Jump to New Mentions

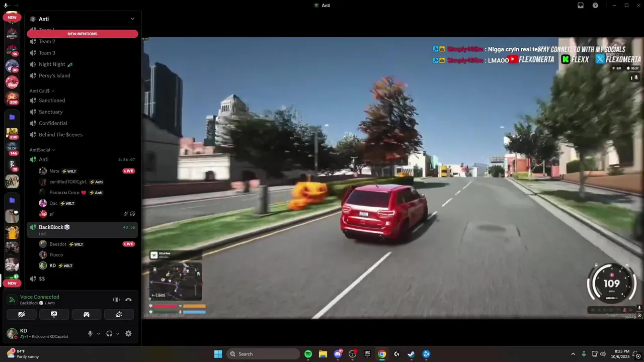[x=83, y=34]
